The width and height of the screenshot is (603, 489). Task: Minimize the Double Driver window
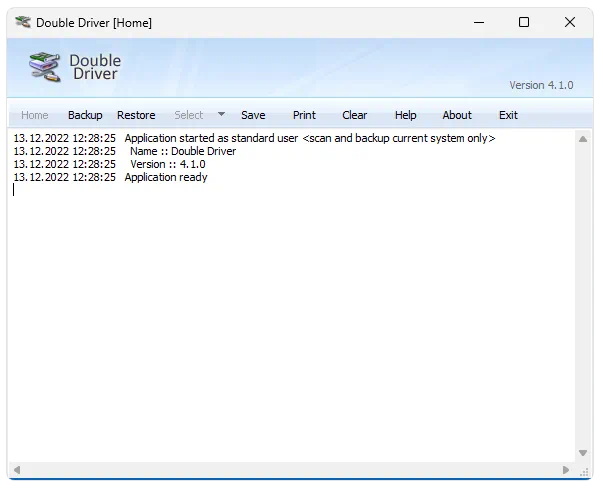pos(479,22)
